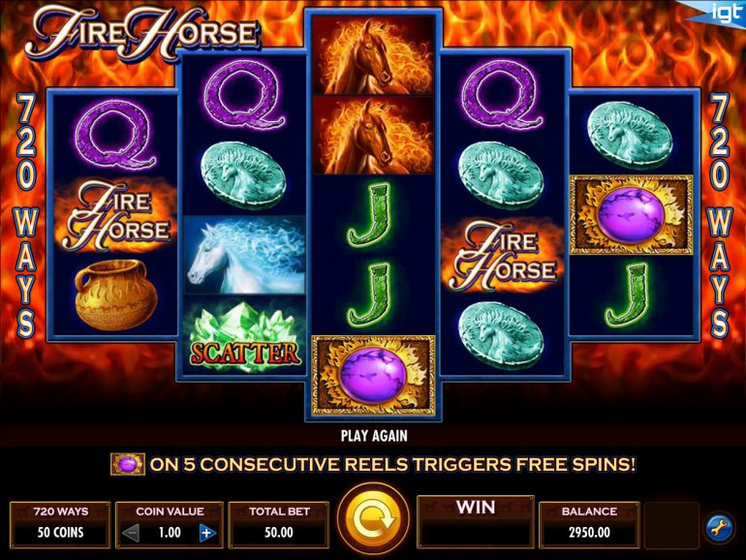Click the green crystal Scatter symbol
Image resolution: width=746 pixels, height=560 pixels.
click(x=244, y=338)
